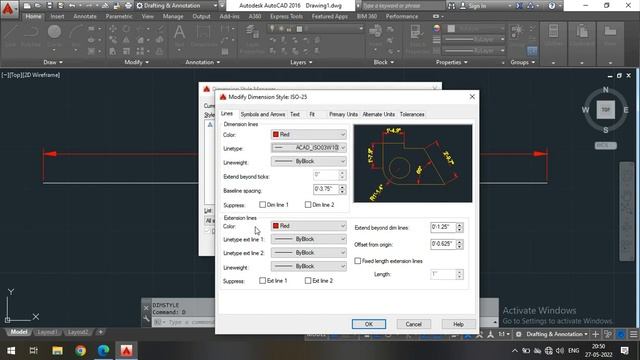Screen dimensions: 640x360
Task: Switch to the Text tab in dialog
Action: click(295, 114)
